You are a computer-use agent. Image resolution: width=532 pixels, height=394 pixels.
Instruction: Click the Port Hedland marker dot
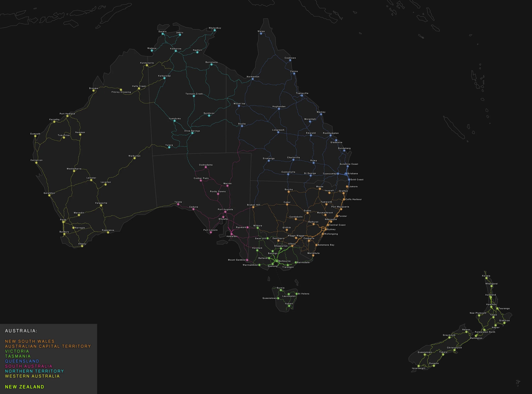tap(67, 116)
